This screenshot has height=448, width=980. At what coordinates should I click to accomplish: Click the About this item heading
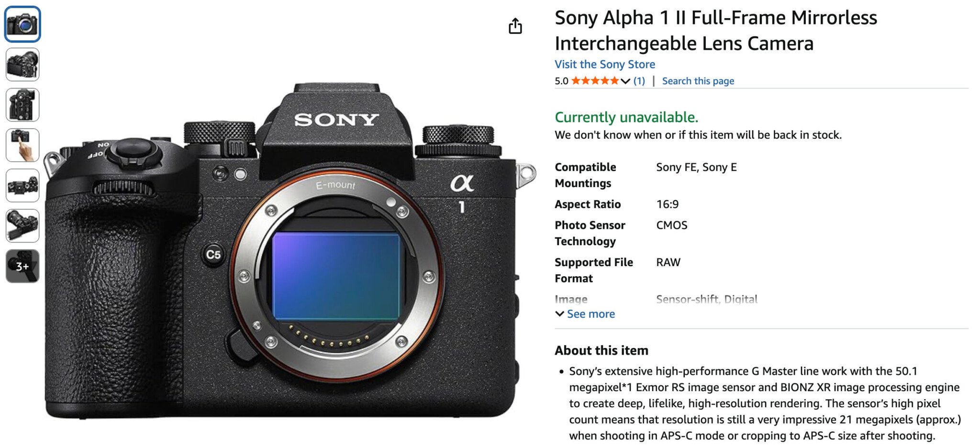point(601,350)
